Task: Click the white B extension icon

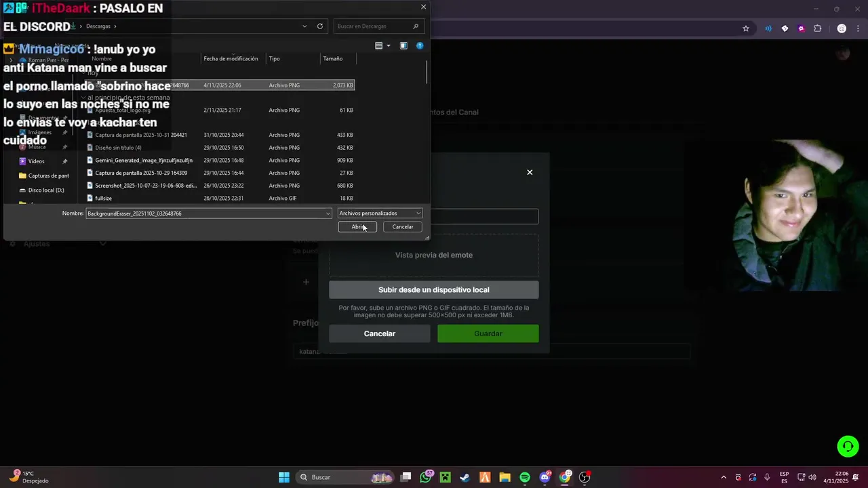Action: coord(785,28)
